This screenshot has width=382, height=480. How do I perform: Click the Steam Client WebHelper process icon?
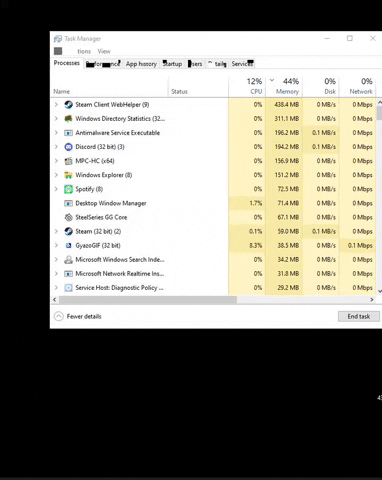pyautogui.click(x=68, y=105)
